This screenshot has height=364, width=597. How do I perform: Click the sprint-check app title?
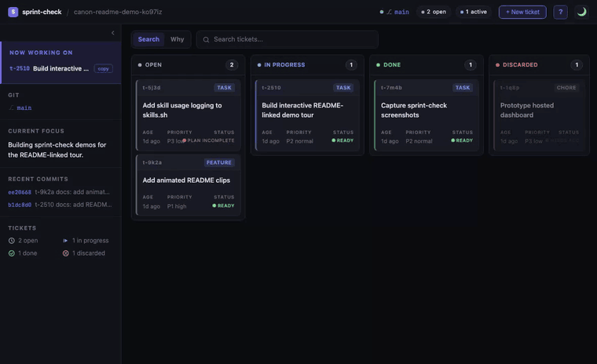coord(42,12)
